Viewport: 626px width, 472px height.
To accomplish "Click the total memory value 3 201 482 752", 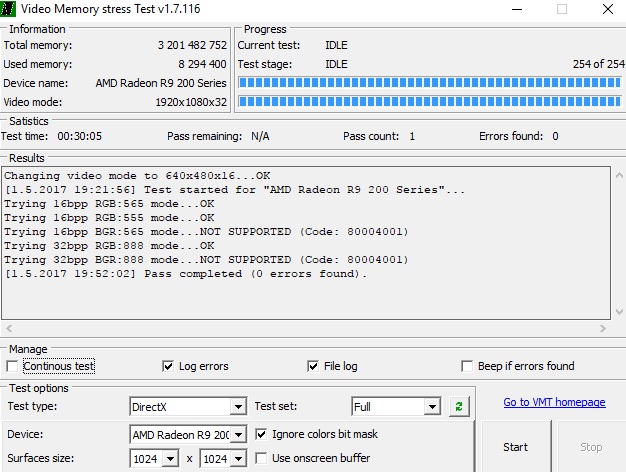I will (x=192, y=45).
